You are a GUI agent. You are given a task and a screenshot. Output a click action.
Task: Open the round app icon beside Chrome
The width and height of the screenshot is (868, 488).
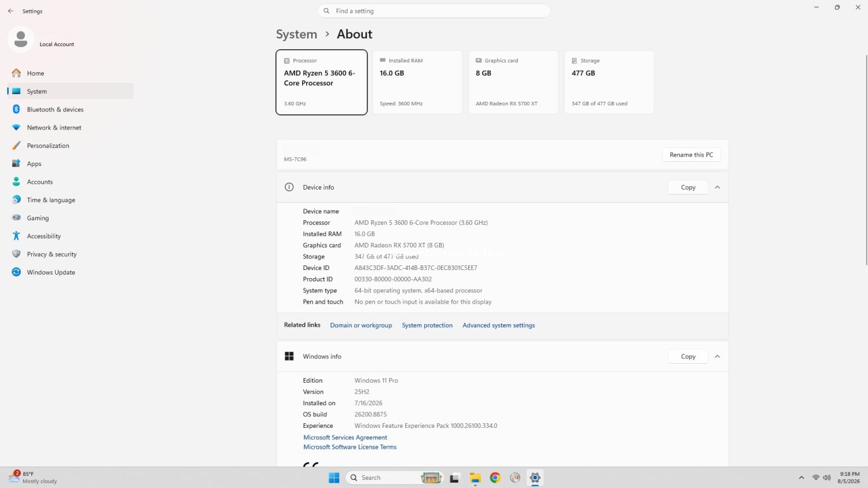[515, 478]
